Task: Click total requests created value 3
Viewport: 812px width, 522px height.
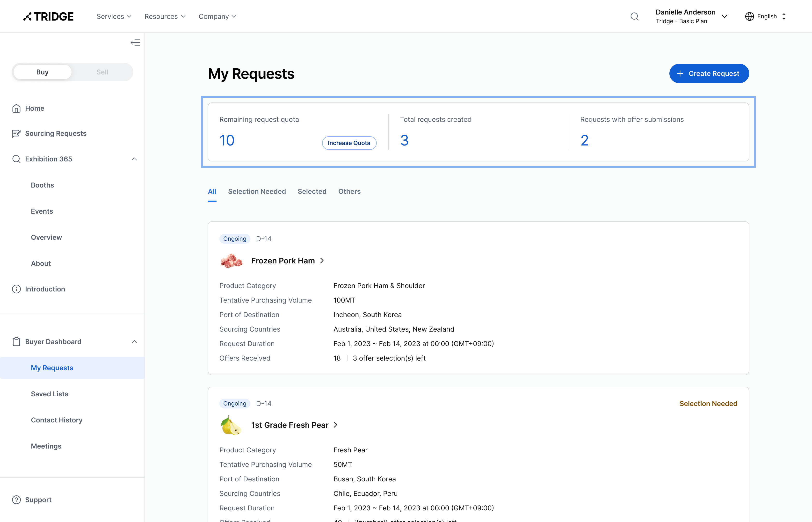Action: coord(404,140)
